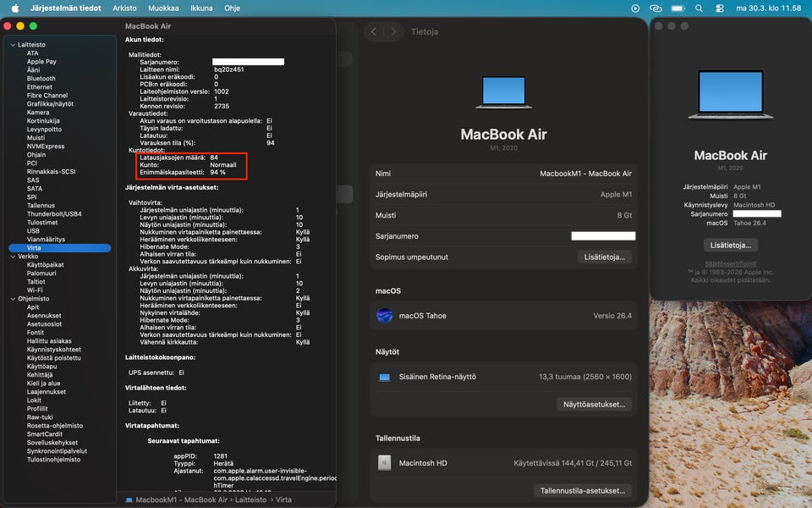Click the play circle menu bar icon
Image resolution: width=812 pixels, height=508 pixels.
click(635, 8)
